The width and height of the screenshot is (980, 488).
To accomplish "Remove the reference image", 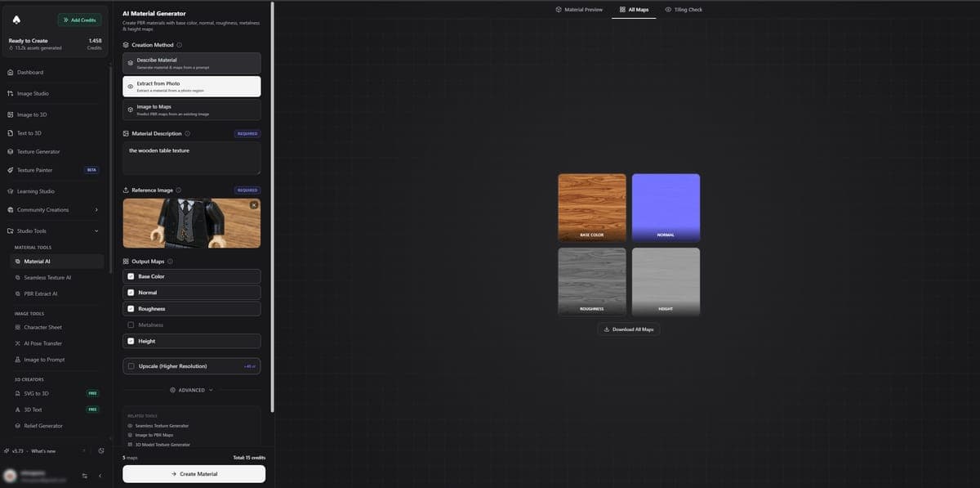I will 254,205.
